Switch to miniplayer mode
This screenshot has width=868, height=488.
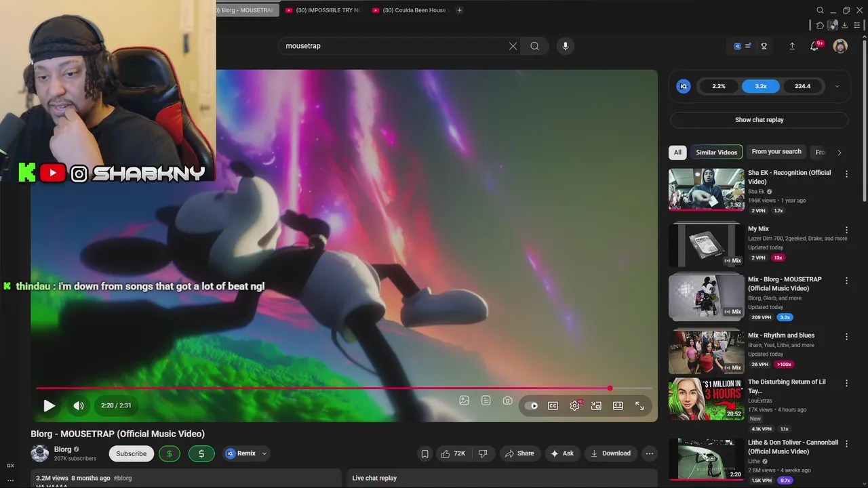point(596,405)
